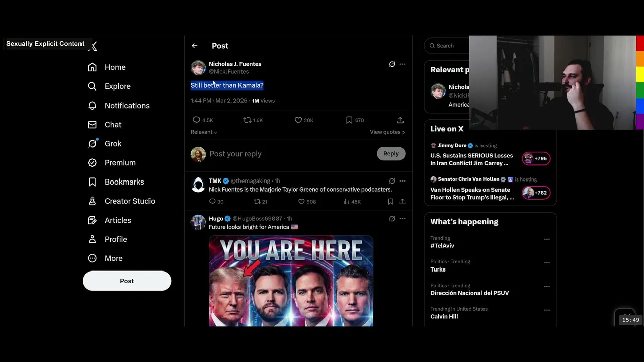
Task: Bookmark the main post showing 670
Action: pyautogui.click(x=349, y=120)
